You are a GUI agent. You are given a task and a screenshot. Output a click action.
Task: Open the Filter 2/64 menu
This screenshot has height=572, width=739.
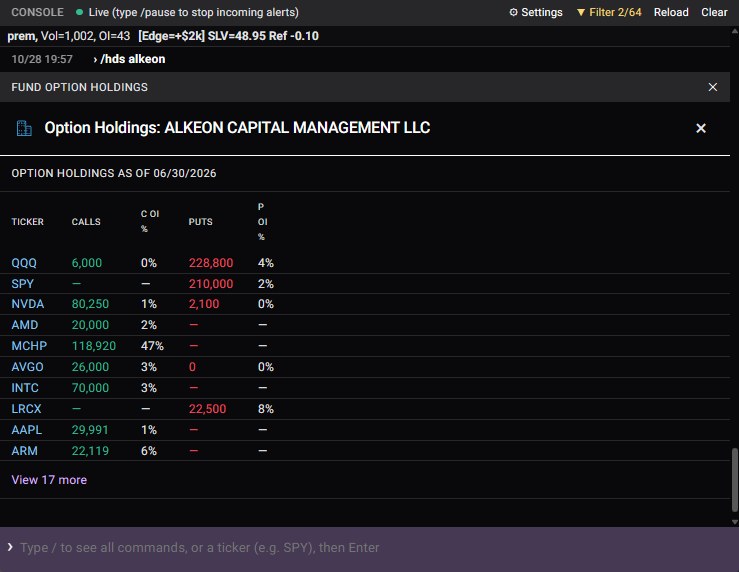[x=609, y=12]
